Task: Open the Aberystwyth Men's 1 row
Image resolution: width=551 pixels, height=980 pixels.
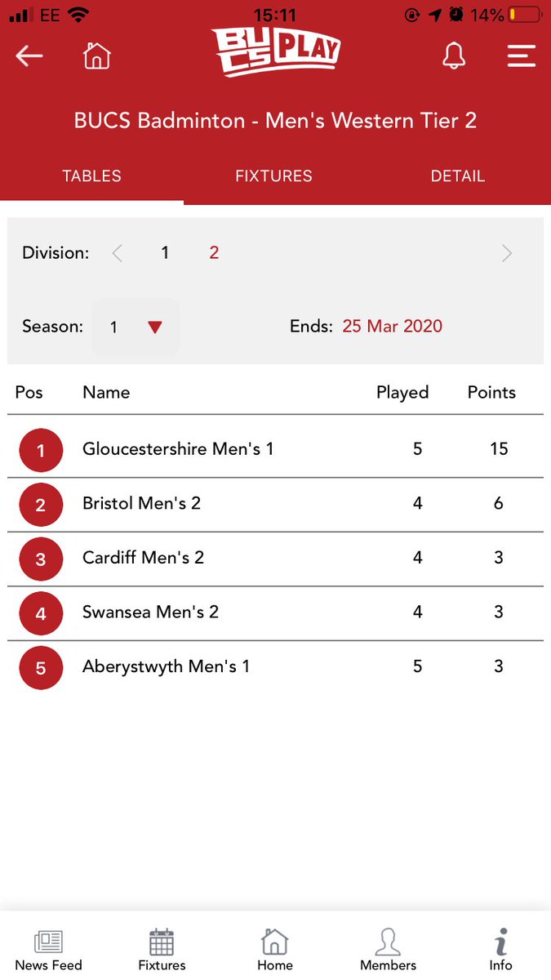Action: pyautogui.click(x=275, y=667)
